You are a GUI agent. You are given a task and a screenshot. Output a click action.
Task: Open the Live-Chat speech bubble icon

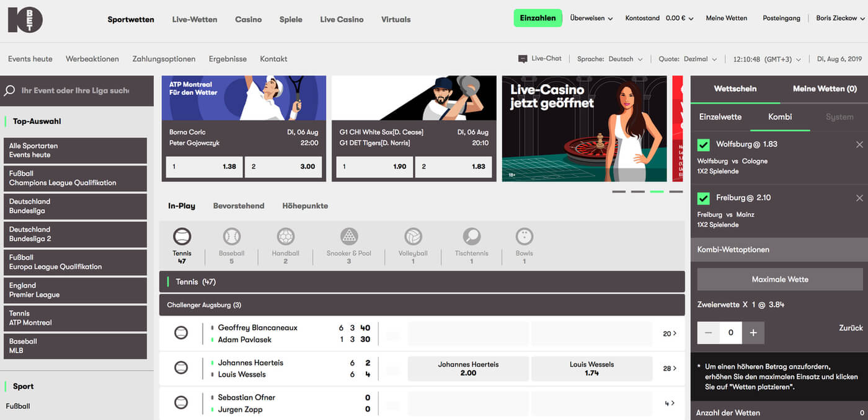point(523,59)
